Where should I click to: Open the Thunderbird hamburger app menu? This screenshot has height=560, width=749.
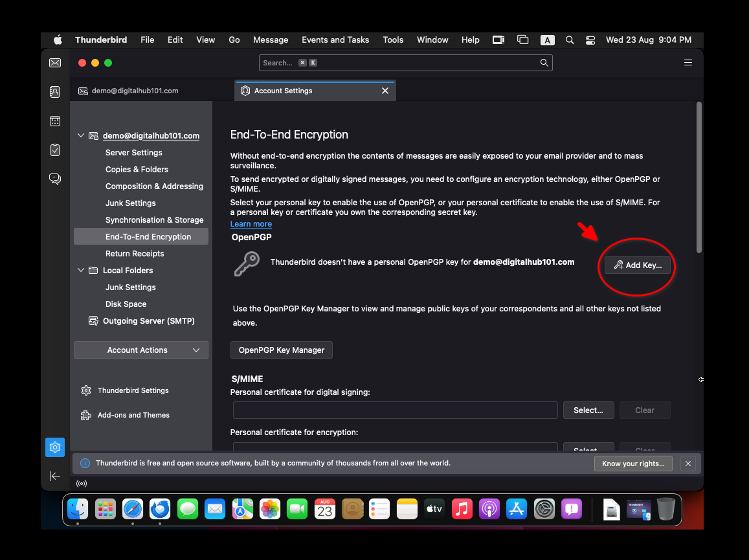[688, 63]
